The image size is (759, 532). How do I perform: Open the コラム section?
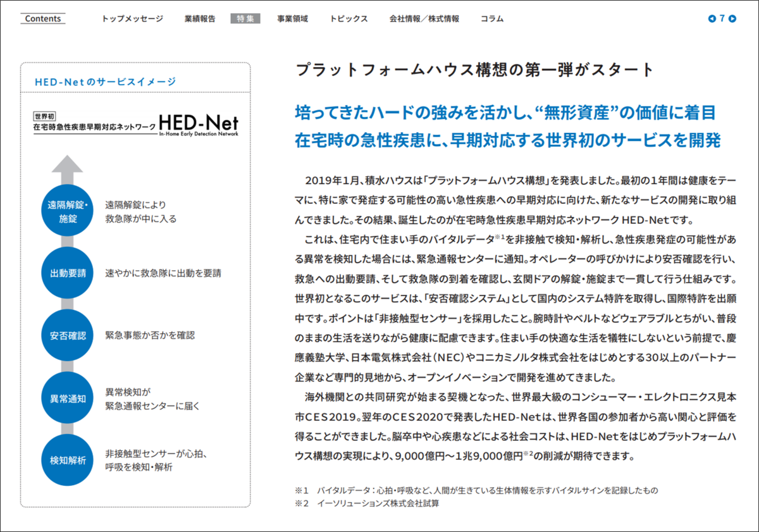pos(492,18)
